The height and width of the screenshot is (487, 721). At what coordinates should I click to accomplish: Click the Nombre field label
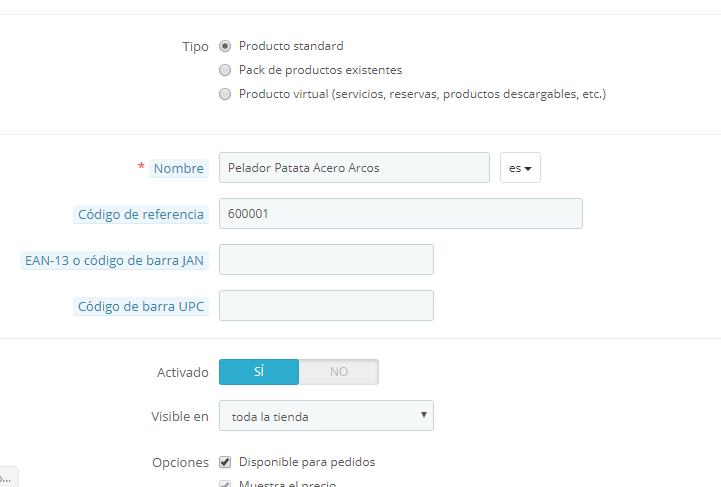178,168
